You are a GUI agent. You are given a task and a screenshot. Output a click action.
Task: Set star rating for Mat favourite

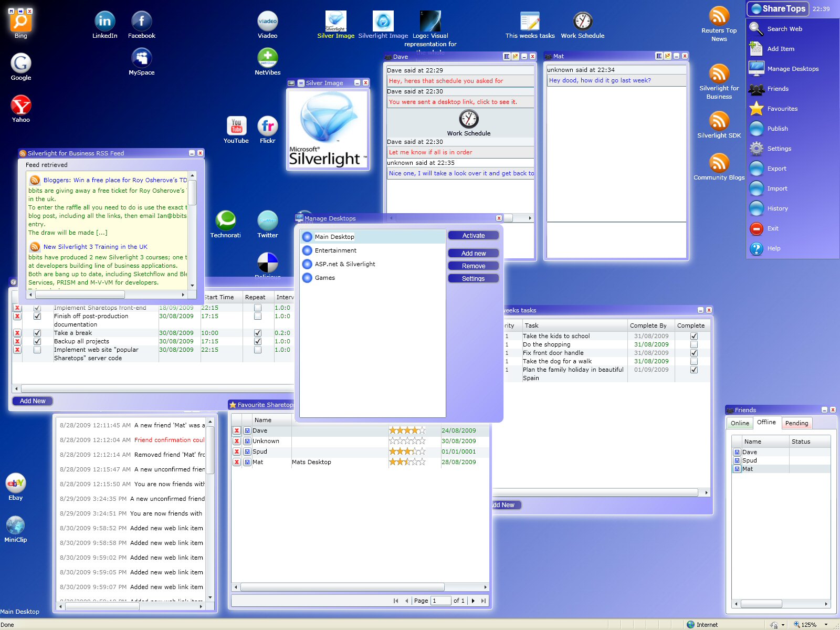point(407,462)
